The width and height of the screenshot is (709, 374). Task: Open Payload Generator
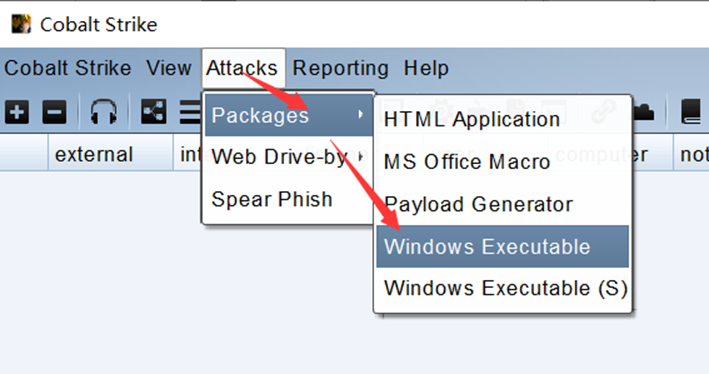point(502,204)
